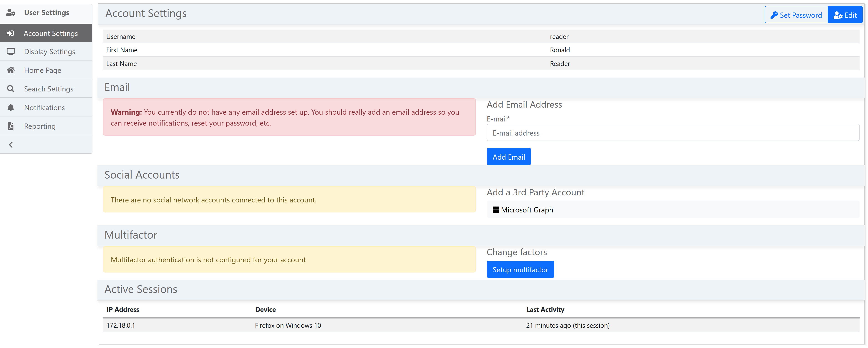
Task: Open the Notifications menu item
Action: [44, 107]
